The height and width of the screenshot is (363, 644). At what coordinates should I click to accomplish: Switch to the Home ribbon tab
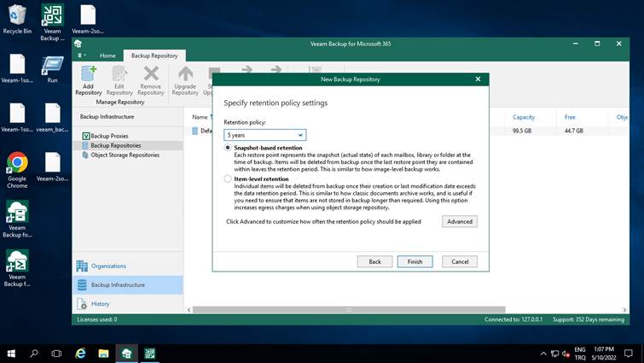107,56
